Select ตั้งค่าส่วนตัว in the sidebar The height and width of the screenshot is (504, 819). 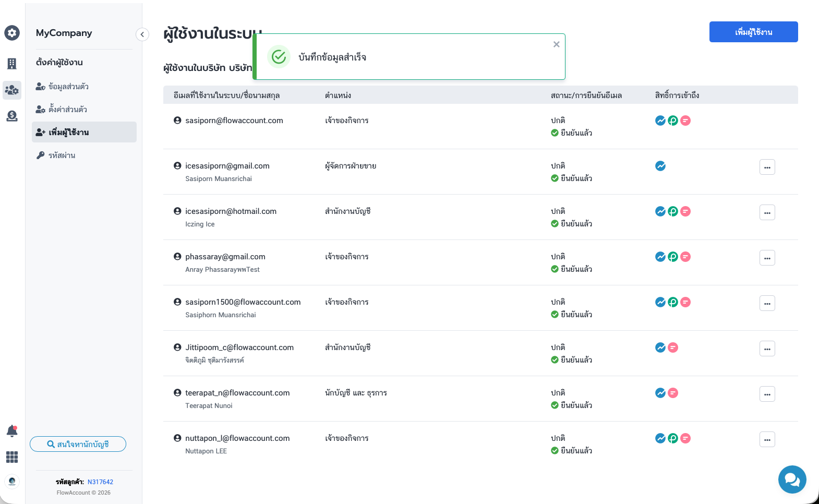click(68, 110)
